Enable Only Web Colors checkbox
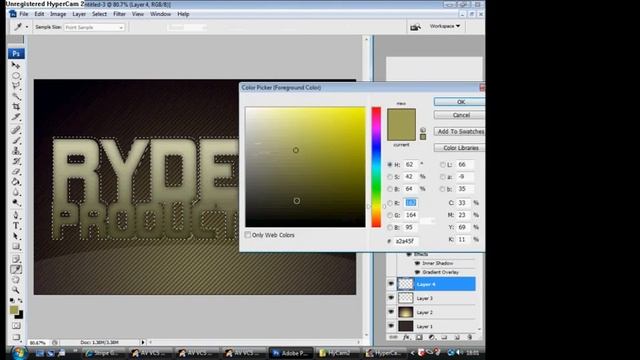640x360 pixels. coord(248,235)
